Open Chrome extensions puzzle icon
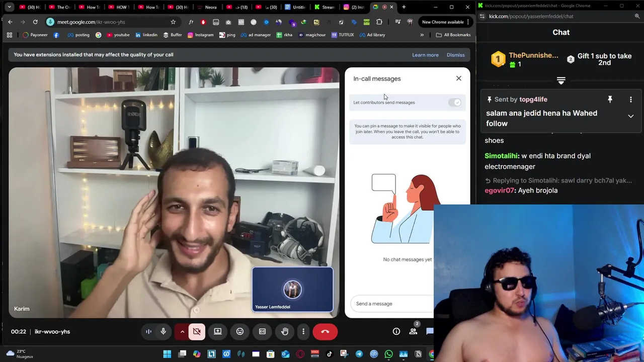The width and height of the screenshot is (644, 362). (x=379, y=22)
